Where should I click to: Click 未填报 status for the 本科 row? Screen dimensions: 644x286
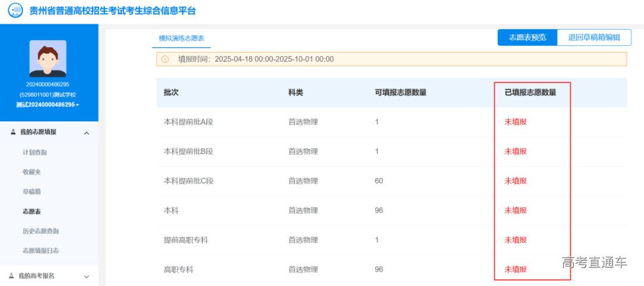click(x=516, y=210)
